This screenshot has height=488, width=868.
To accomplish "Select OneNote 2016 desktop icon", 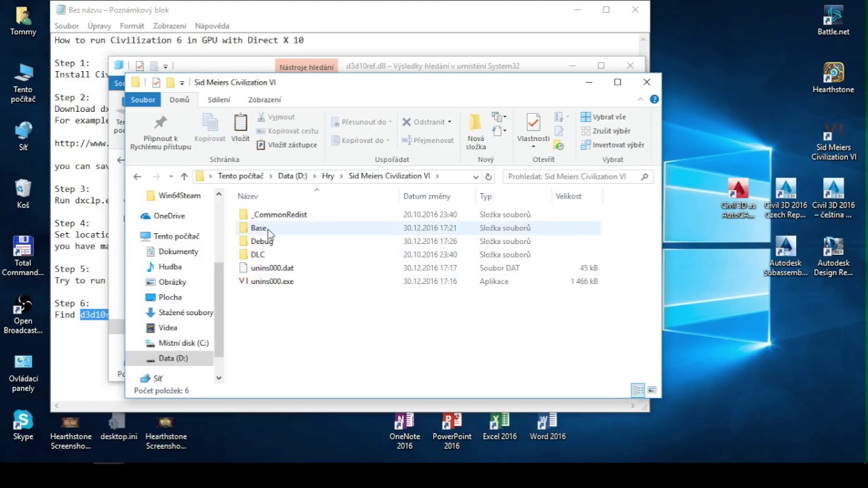I will pyautogui.click(x=404, y=431).
